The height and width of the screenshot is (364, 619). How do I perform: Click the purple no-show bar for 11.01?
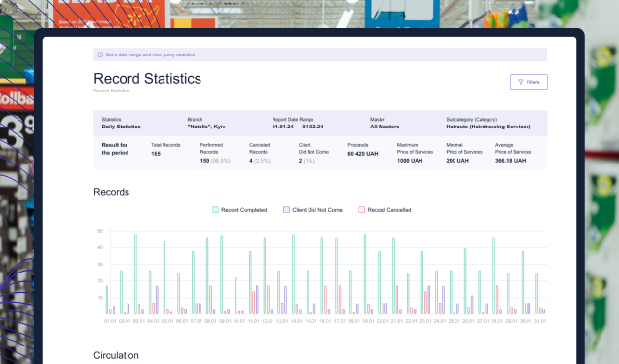tap(257, 300)
